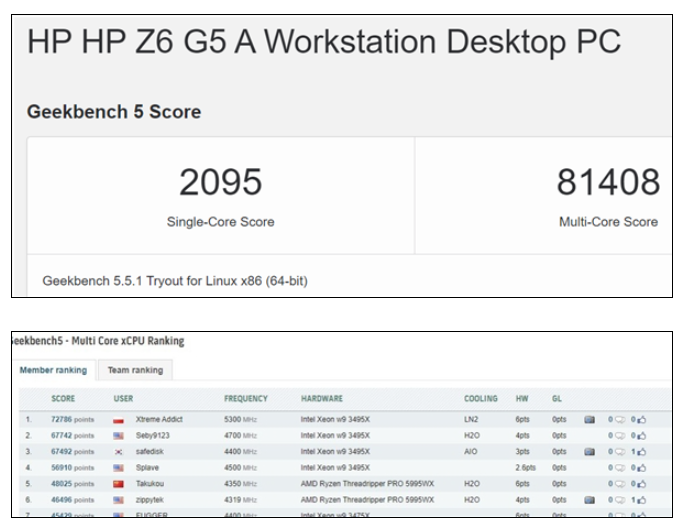This screenshot has width=686, height=528.
Task: Click the AIO cooling value
Action: [471, 452]
